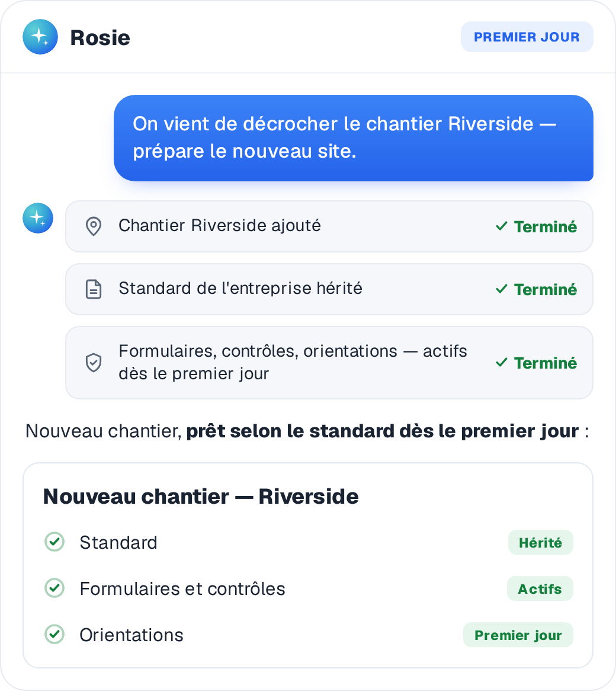This screenshot has height=691, width=616.
Task: Click the checkmark beside second Terminé status
Action: pyautogui.click(x=502, y=290)
